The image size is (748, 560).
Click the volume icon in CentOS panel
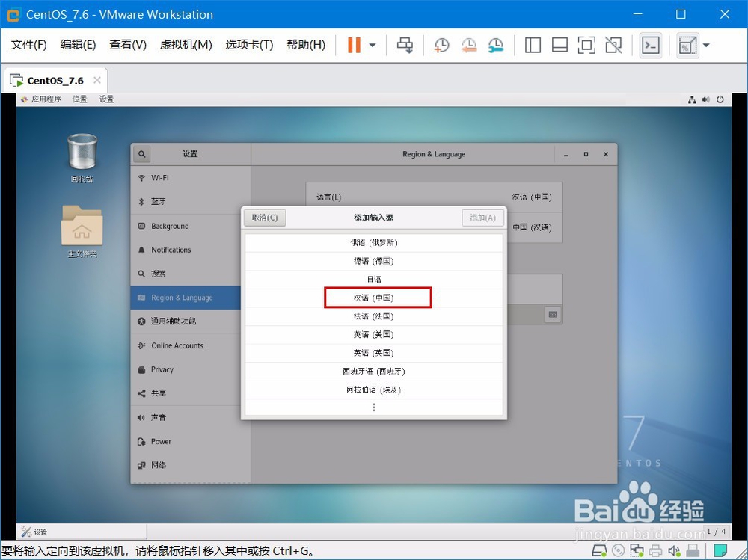click(706, 99)
